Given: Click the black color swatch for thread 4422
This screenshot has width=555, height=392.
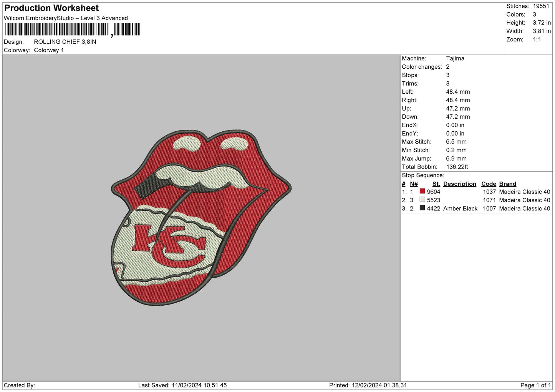Looking at the screenshot, I should [x=422, y=208].
